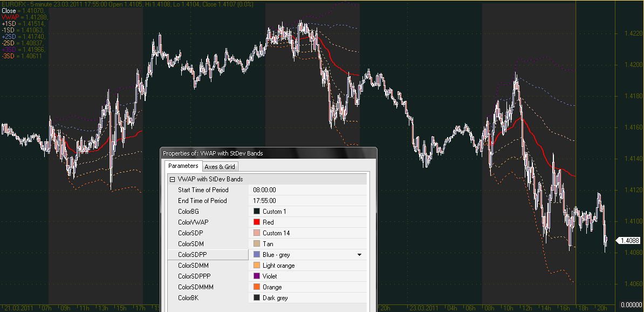This screenshot has width=644, height=312.
Task: Click the -3SD legend entry
Action: pyautogui.click(x=22, y=56)
